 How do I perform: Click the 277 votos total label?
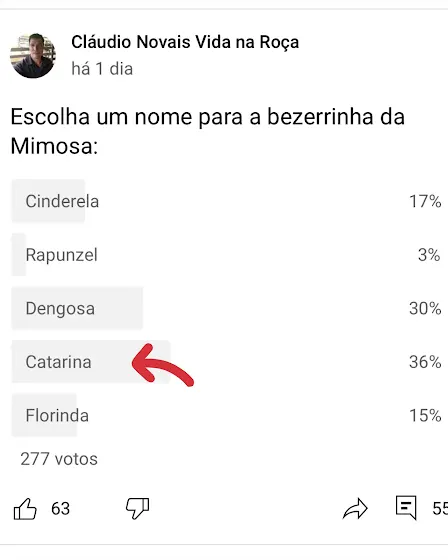(59, 459)
